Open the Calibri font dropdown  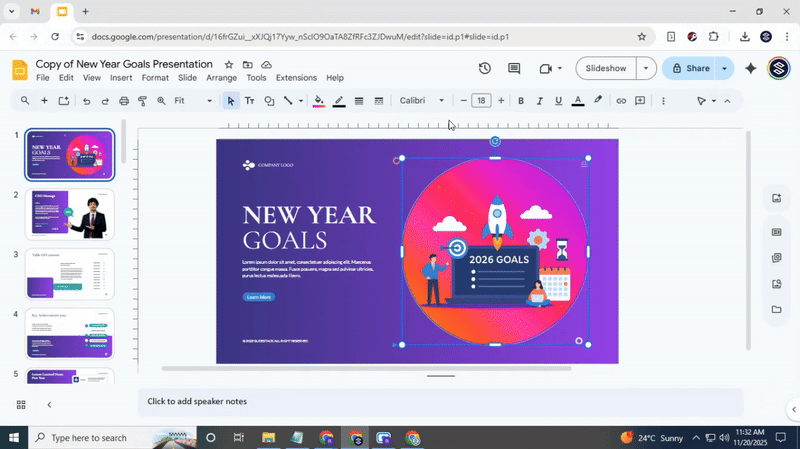tap(422, 101)
